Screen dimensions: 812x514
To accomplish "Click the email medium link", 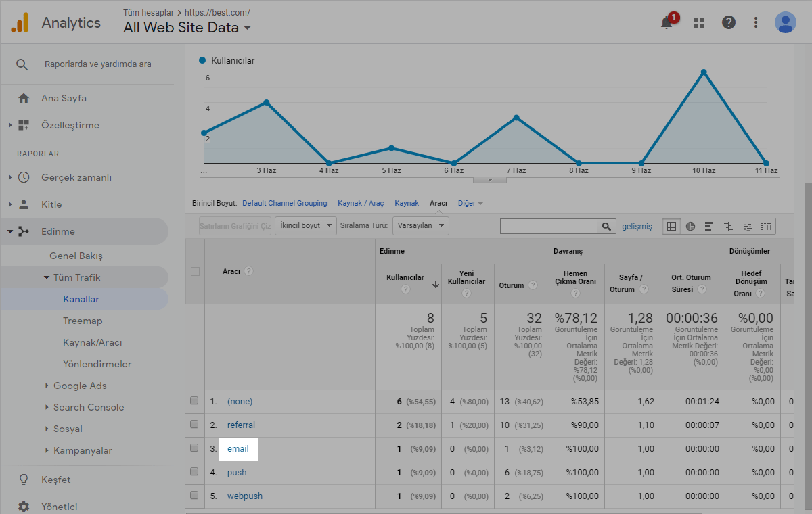I will [x=238, y=448].
